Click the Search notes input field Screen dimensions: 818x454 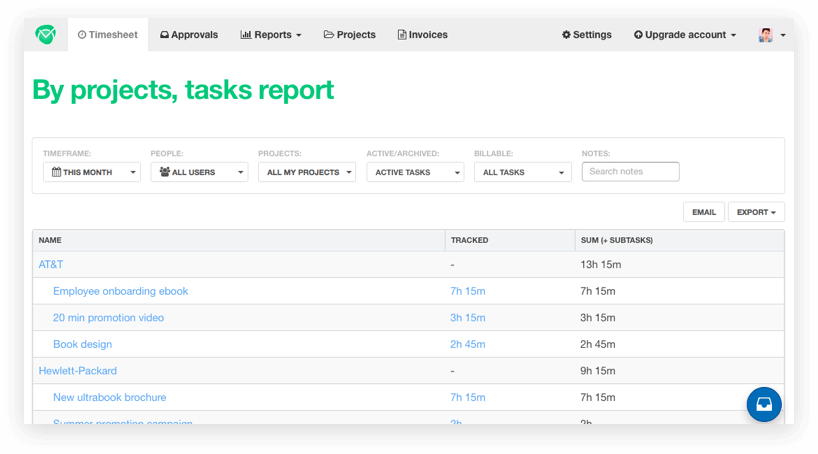[x=630, y=172]
